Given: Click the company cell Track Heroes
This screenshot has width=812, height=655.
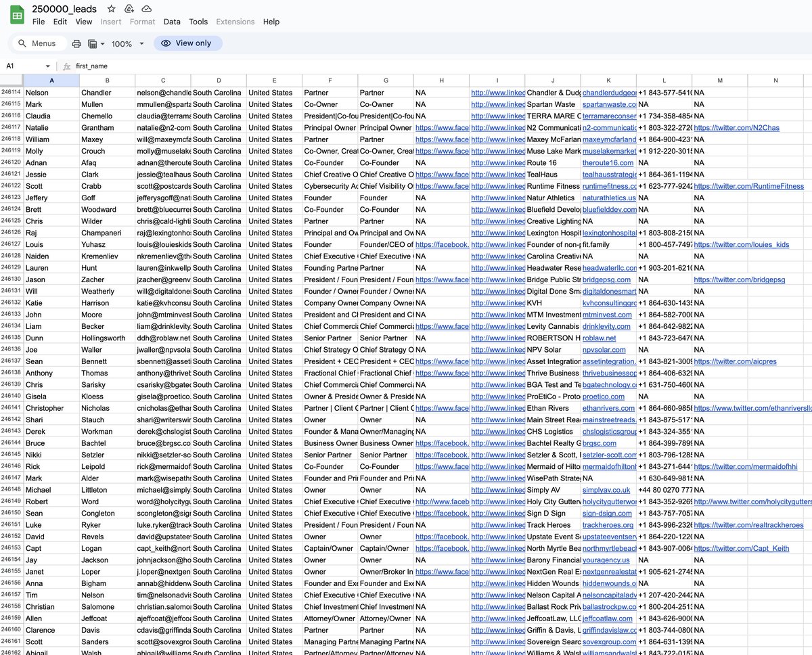Looking at the screenshot, I should (x=553, y=525).
